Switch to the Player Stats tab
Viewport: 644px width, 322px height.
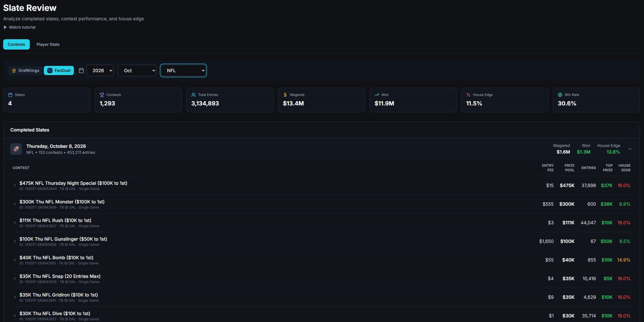tap(48, 44)
